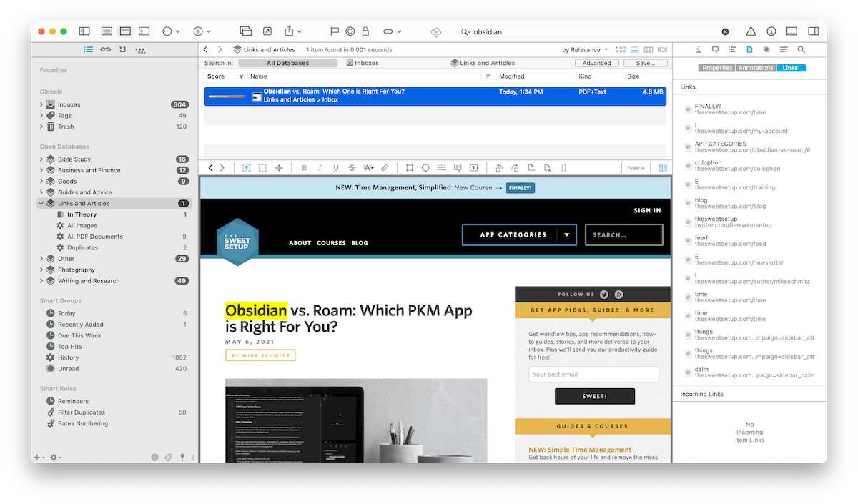Expand the Bible Study database
858x504 pixels.
[x=41, y=159]
